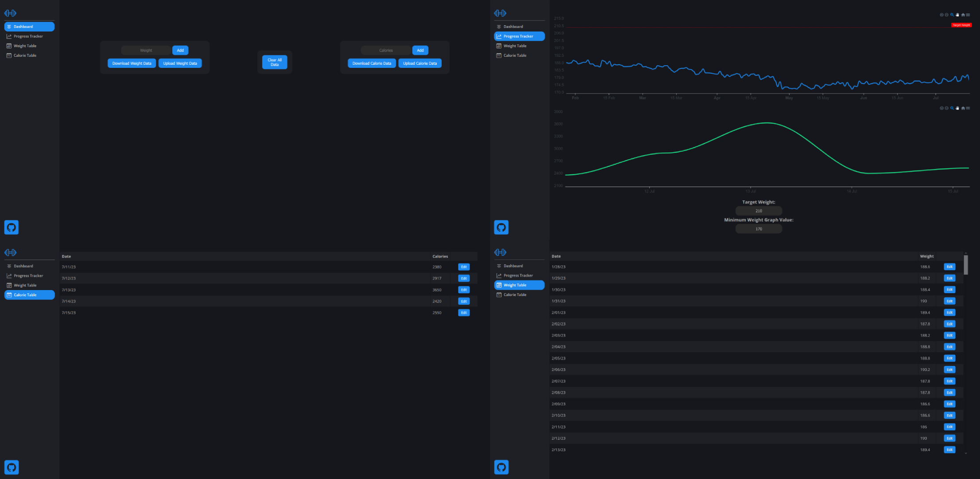This screenshot has width=980, height=479.
Task: Open the Calorie Table view
Action: tap(29, 294)
